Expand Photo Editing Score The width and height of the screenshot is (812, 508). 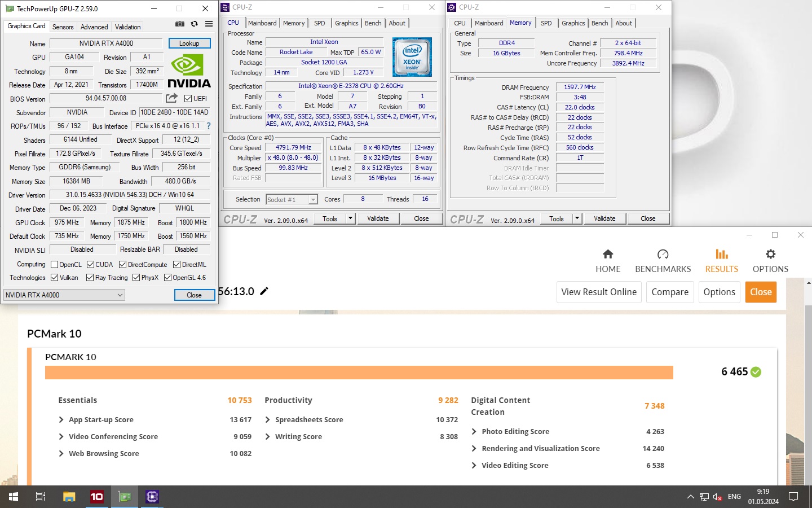(474, 431)
